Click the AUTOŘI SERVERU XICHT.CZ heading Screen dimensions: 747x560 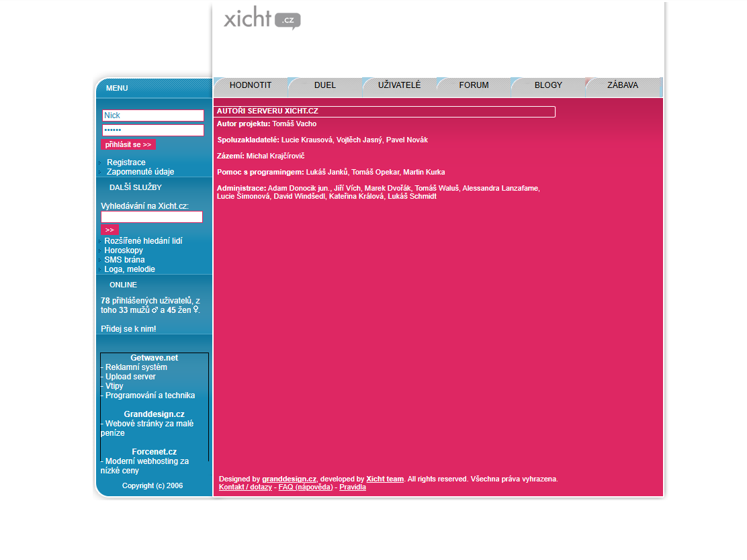coord(267,111)
